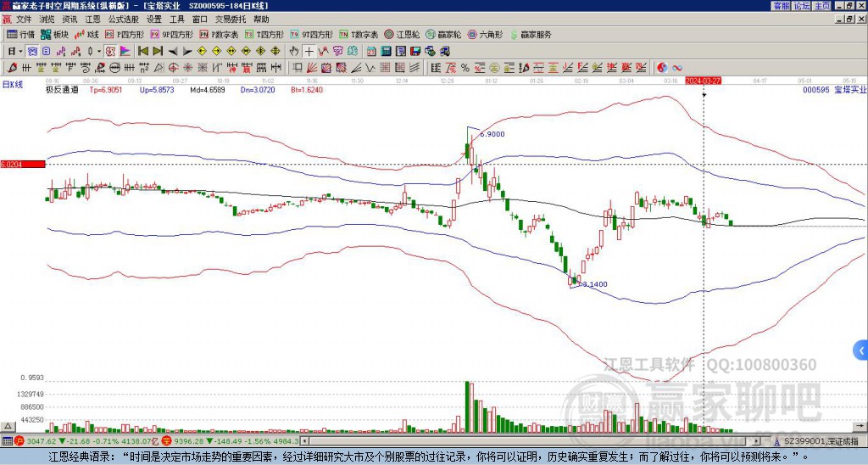
Task: Click the 主页 homepage button
Action: click(822, 6)
